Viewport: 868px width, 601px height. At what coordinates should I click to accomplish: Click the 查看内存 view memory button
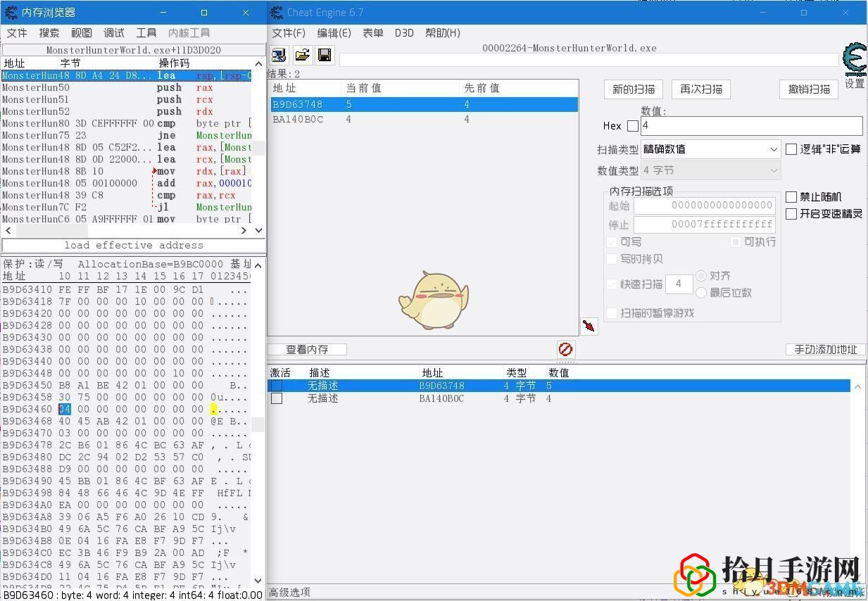[x=308, y=349]
